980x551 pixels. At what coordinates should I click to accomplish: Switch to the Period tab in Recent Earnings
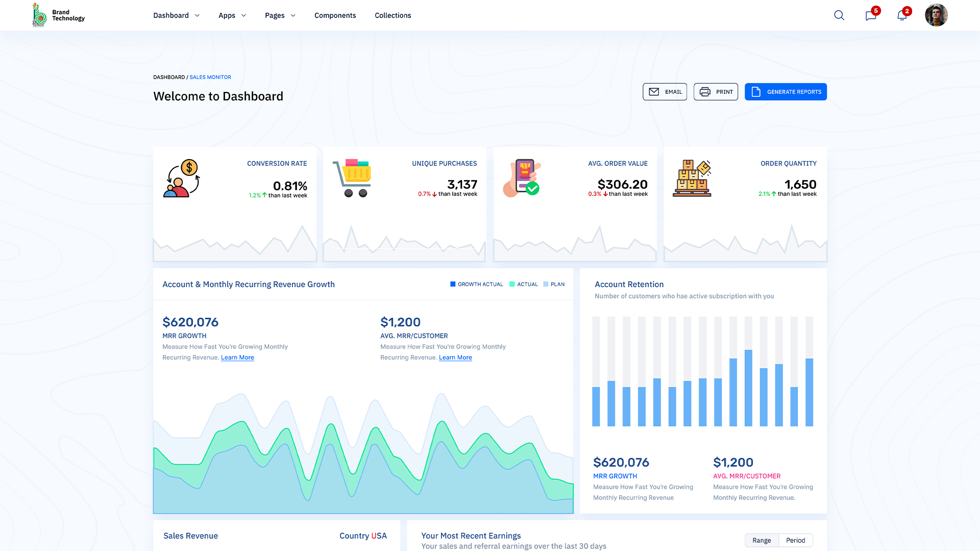click(795, 540)
